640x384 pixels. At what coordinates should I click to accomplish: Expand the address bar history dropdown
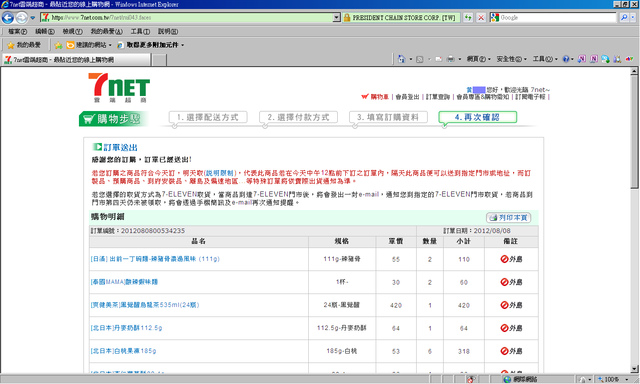pyautogui.click(x=337, y=18)
